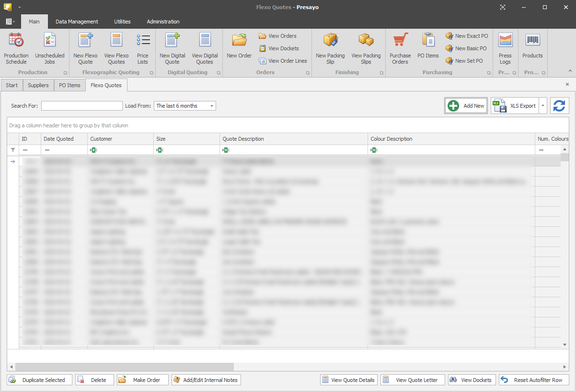Screen dimensions: 576x392
Task: Switch to the Data Management ribbon tab
Action: (77, 22)
